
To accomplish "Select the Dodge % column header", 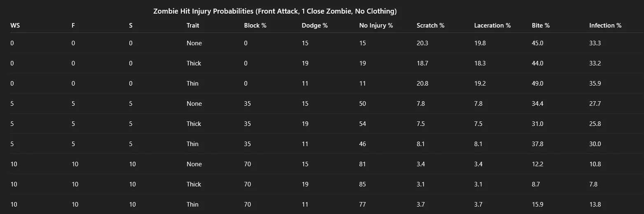I will point(315,26).
